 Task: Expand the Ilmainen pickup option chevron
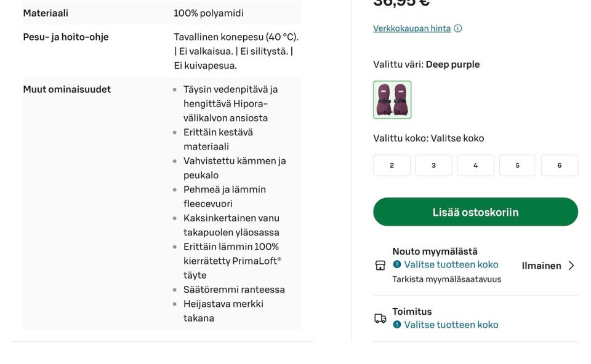pyautogui.click(x=569, y=266)
